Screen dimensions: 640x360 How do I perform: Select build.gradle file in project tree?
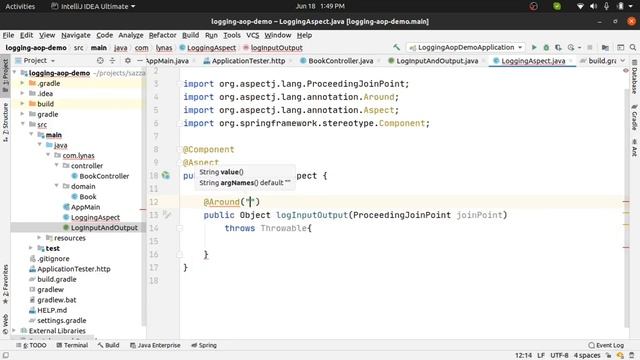[57, 279]
